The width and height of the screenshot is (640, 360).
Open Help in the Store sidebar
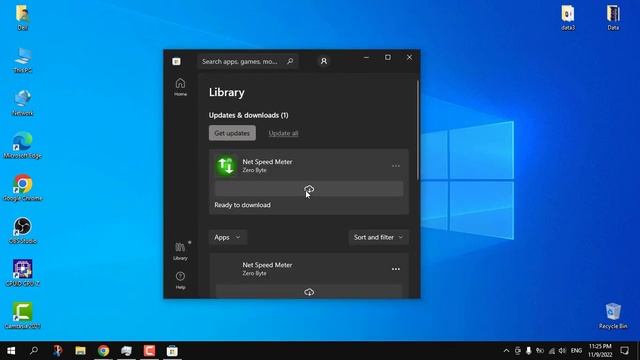click(180, 280)
